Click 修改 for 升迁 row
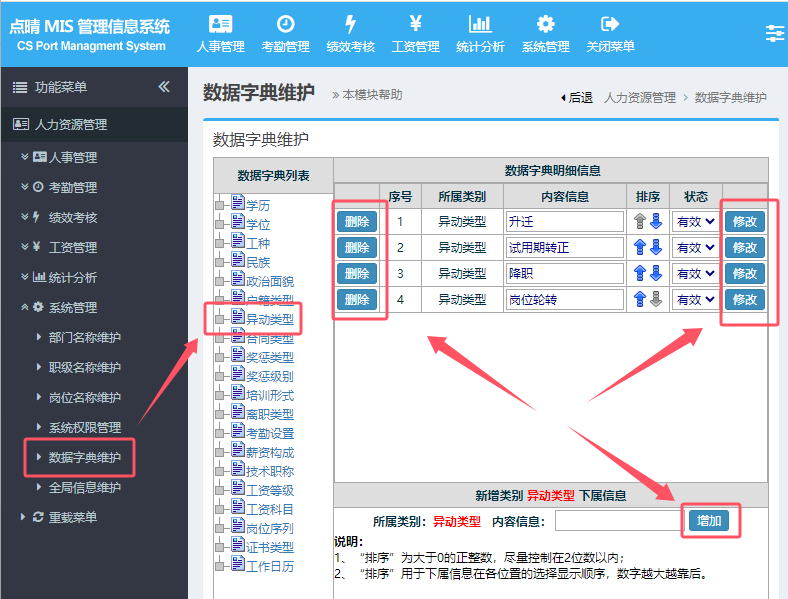Viewport: 788px width, 599px height. [745, 222]
